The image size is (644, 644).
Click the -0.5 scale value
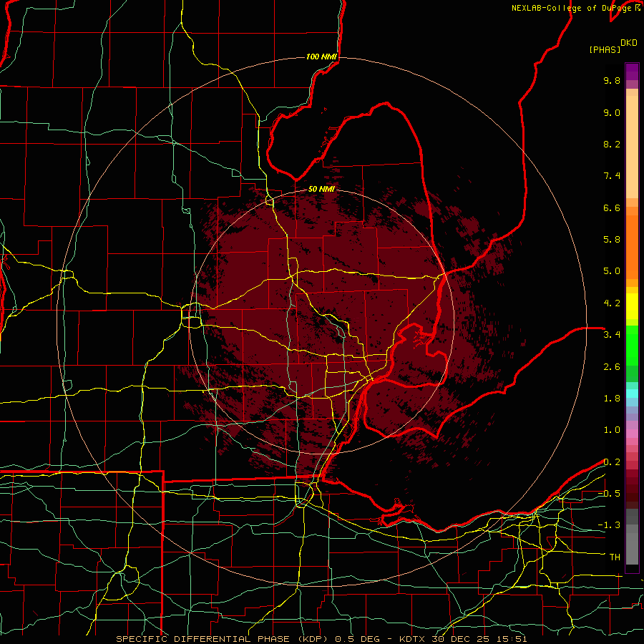click(609, 494)
